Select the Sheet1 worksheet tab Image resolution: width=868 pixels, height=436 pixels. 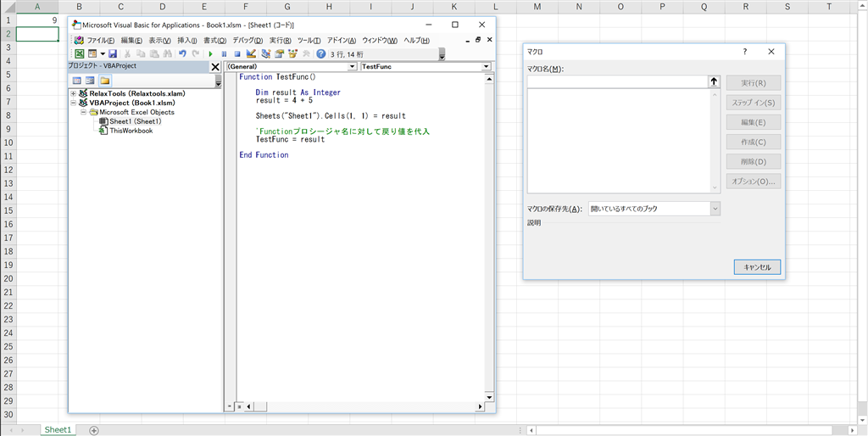pos(58,429)
